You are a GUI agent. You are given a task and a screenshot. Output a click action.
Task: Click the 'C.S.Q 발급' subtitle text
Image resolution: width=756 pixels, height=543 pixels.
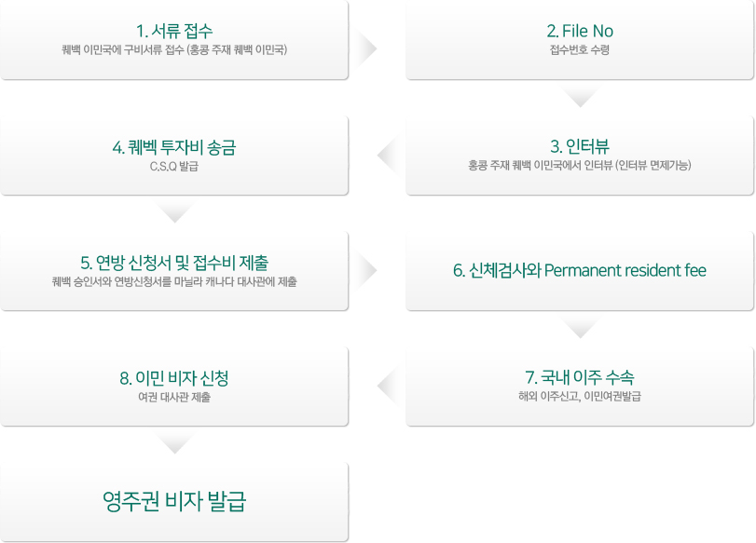click(x=174, y=166)
